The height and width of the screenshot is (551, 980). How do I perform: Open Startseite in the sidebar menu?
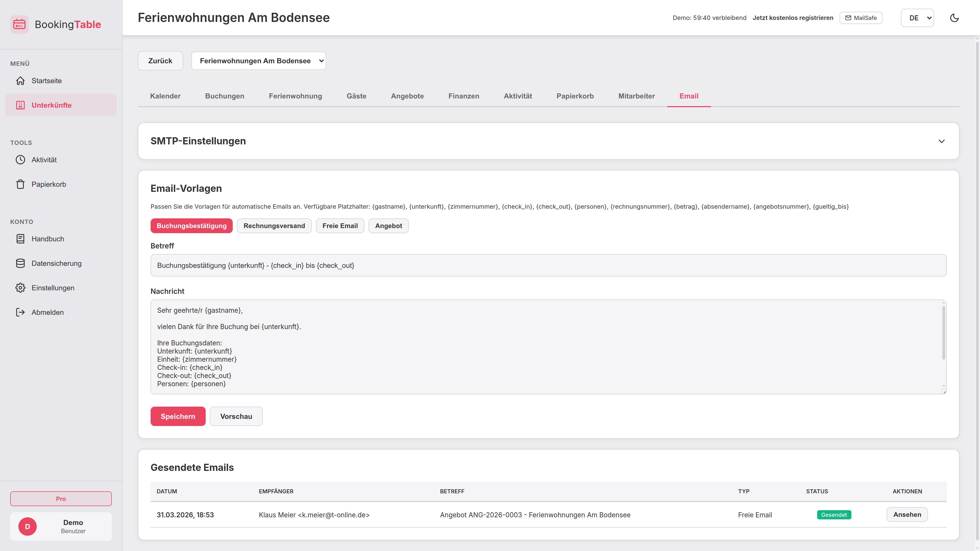coord(61,81)
